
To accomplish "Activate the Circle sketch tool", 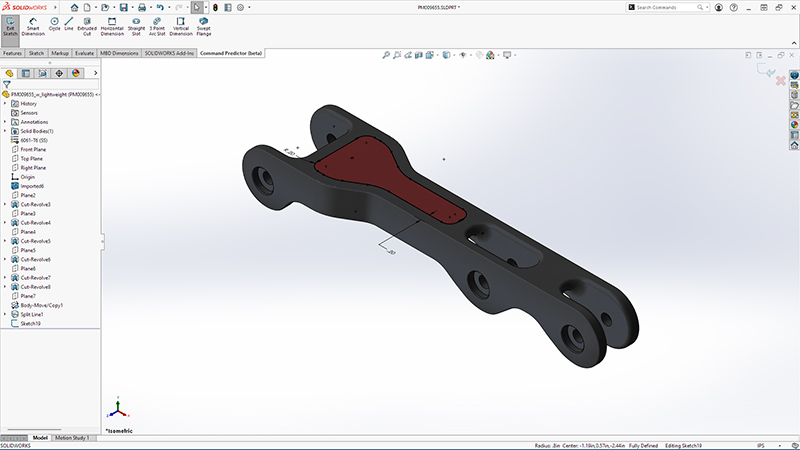I will click(54, 26).
